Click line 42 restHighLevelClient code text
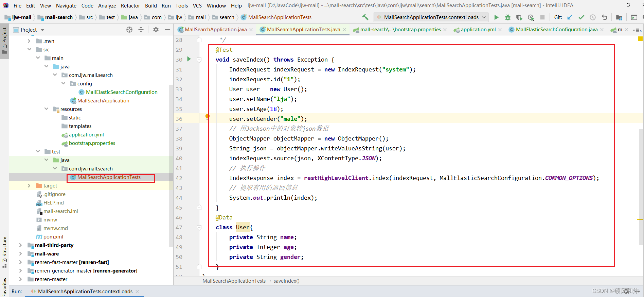 click(x=336, y=178)
